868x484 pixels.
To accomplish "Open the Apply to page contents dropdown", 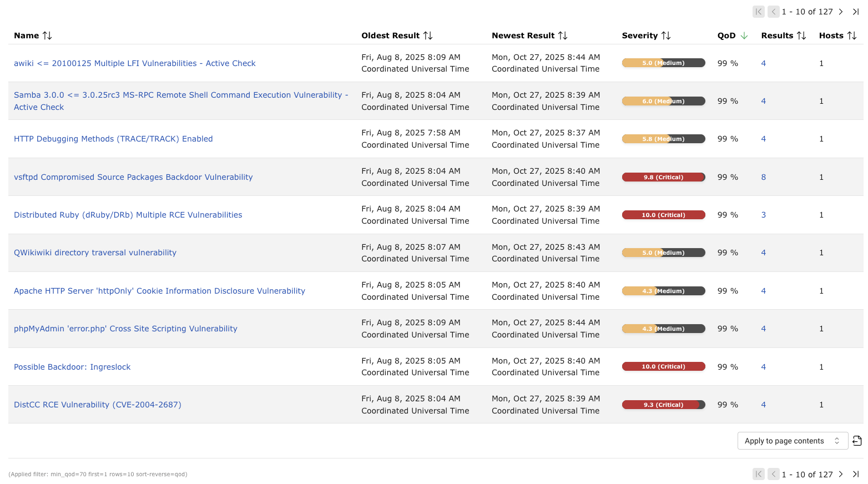I will coord(792,441).
